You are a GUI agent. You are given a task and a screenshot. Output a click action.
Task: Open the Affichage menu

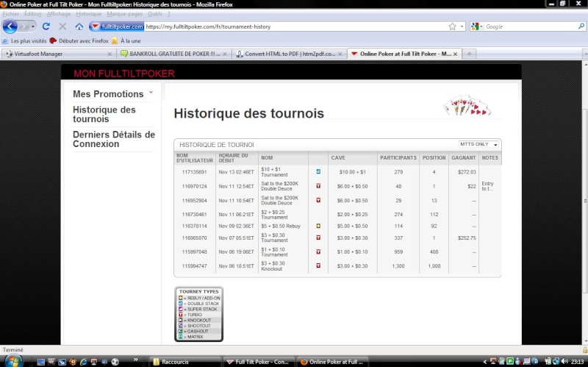(59, 14)
